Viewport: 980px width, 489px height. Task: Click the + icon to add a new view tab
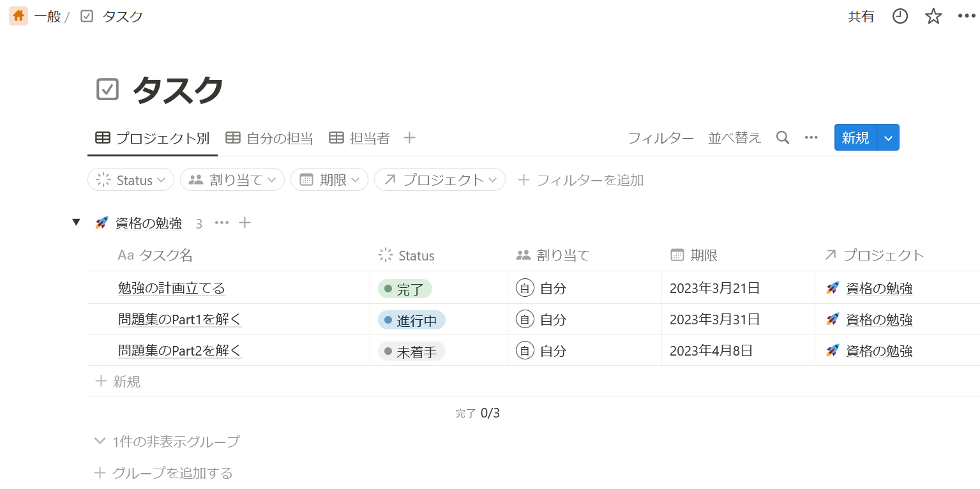pyautogui.click(x=409, y=137)
